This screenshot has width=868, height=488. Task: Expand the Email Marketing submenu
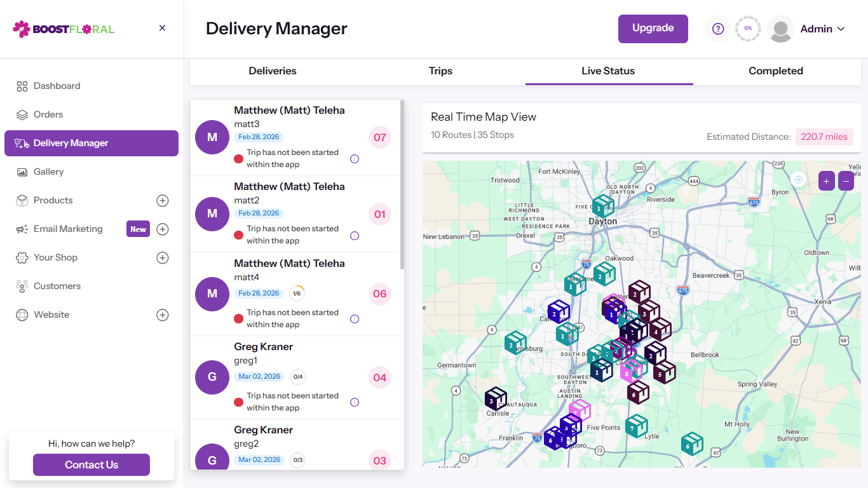(163, 229)
